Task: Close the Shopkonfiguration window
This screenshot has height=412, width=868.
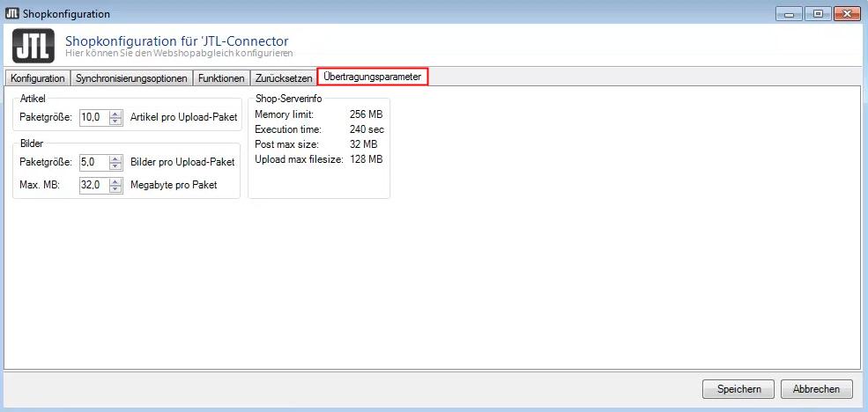Action: point(843,13)
